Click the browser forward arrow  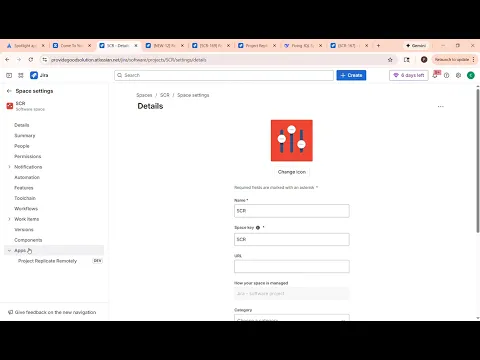coord(19,60)
